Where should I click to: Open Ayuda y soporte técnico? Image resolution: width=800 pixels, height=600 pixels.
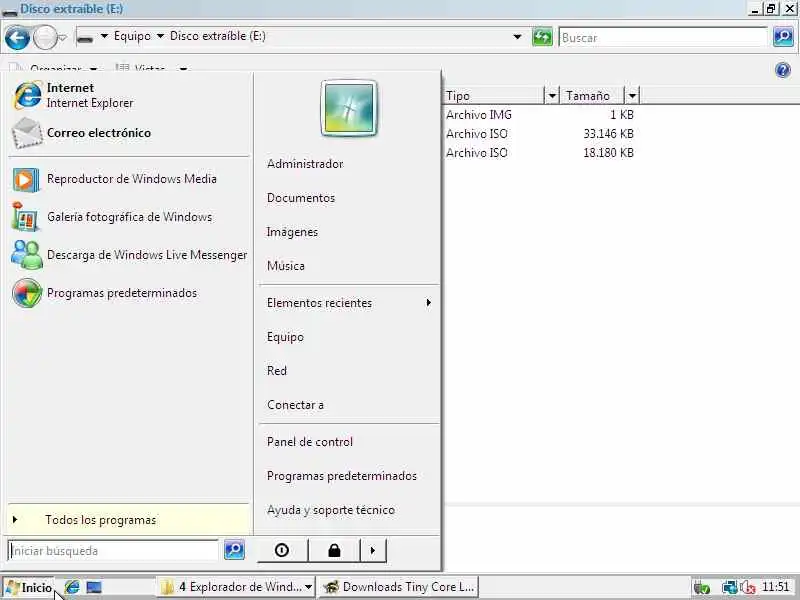pyautogui.click(x=331, y=510)
